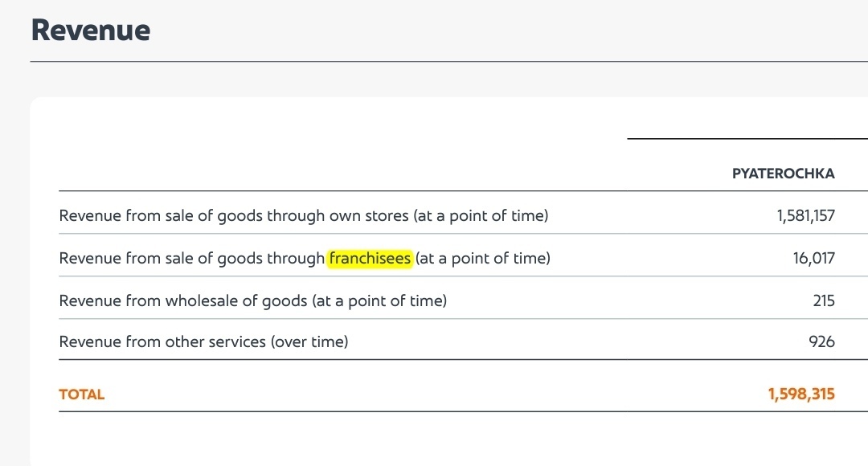Select the total amount 1,598,315

click(x=801, y=394)
